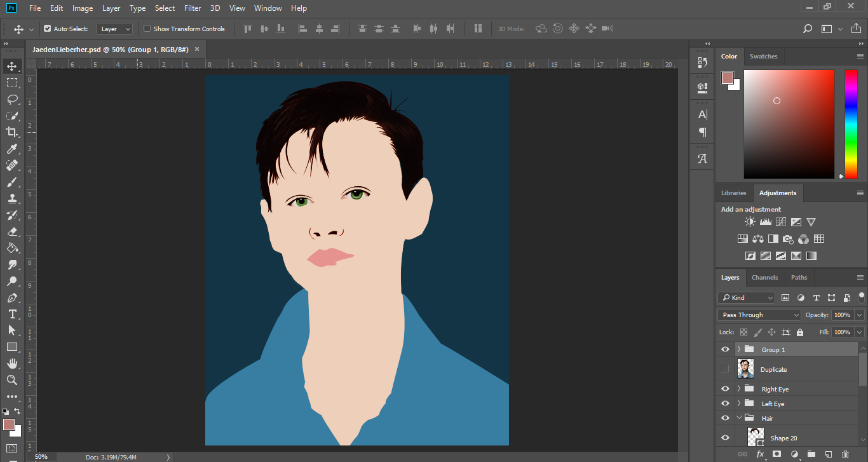Switch to the Swatches tab

[763, 56]
